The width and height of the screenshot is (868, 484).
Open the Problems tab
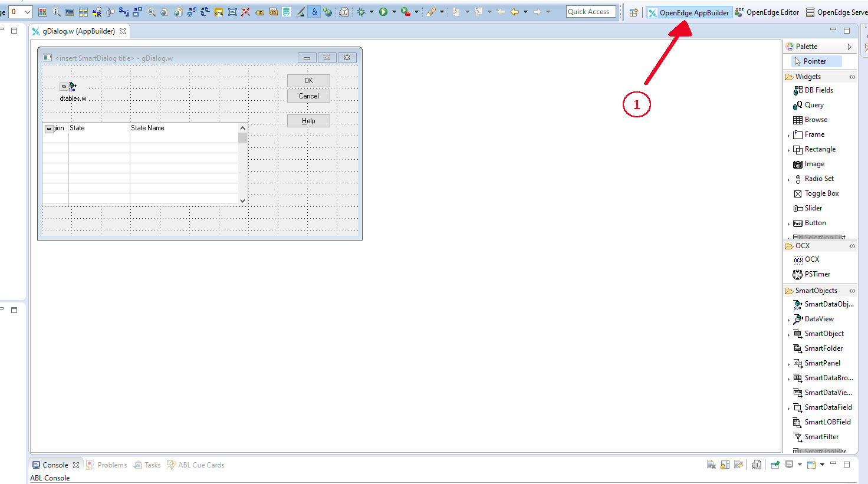point(107,465)
